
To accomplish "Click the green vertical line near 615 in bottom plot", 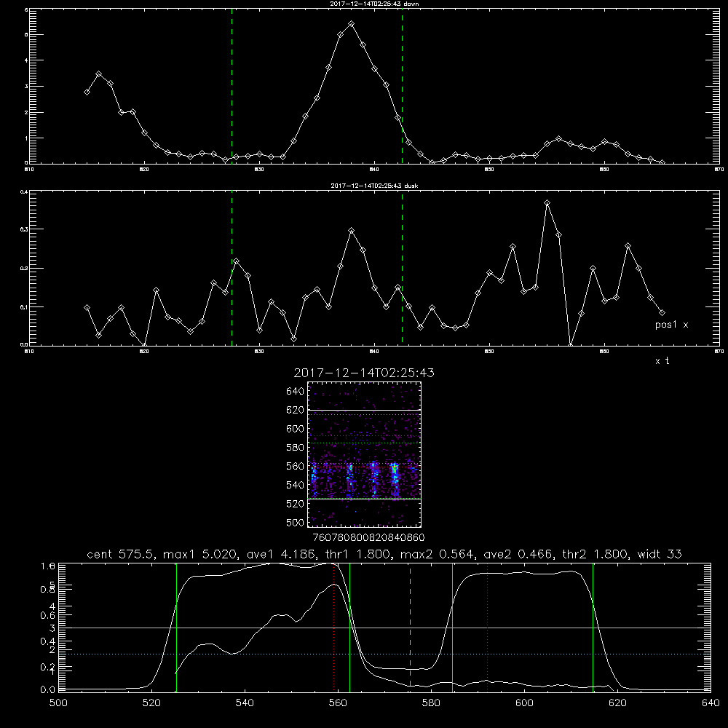I will click(593, 627).
